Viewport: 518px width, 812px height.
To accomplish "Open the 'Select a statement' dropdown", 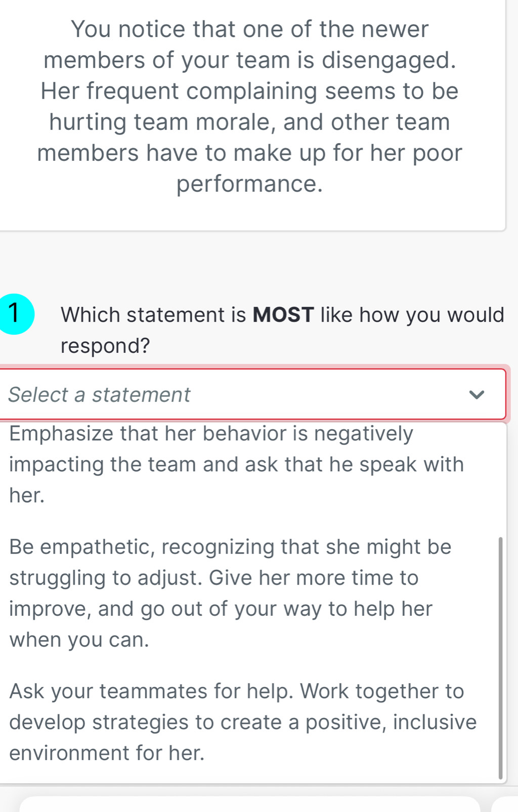I will point(202,394).
